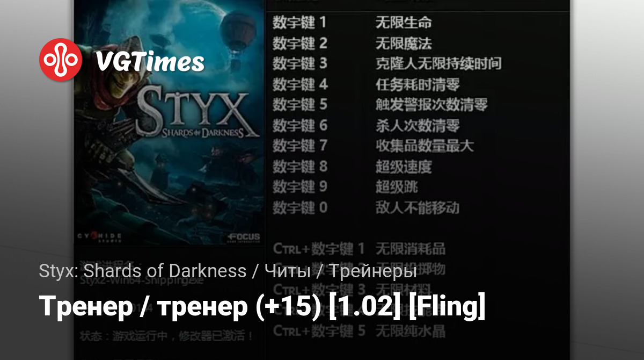Toggle the 无限生命 cheat option
The height and width of the screenshot is (360, 644).
[403, 23]
